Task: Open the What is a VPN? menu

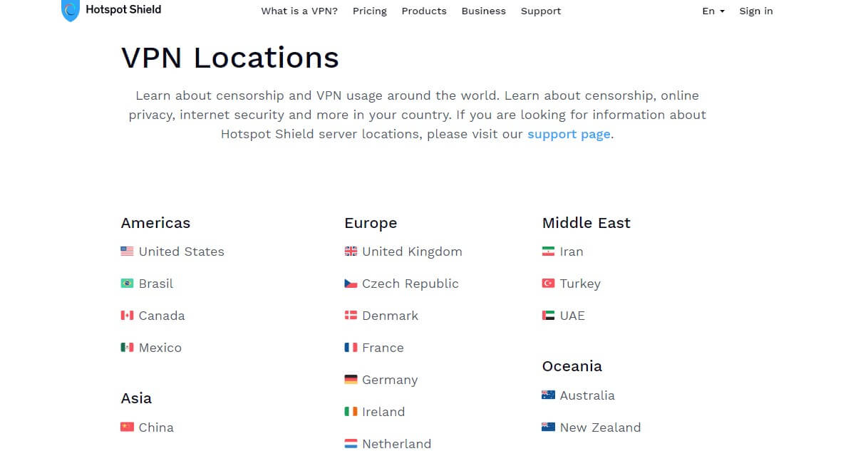Action: tap(299, 11)
